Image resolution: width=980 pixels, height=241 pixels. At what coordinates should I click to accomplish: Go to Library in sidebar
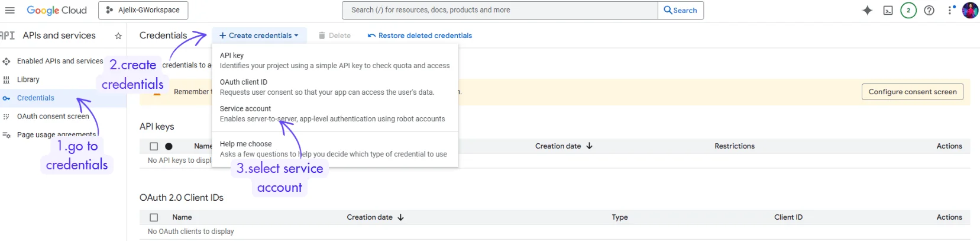(x=28, y=79)
